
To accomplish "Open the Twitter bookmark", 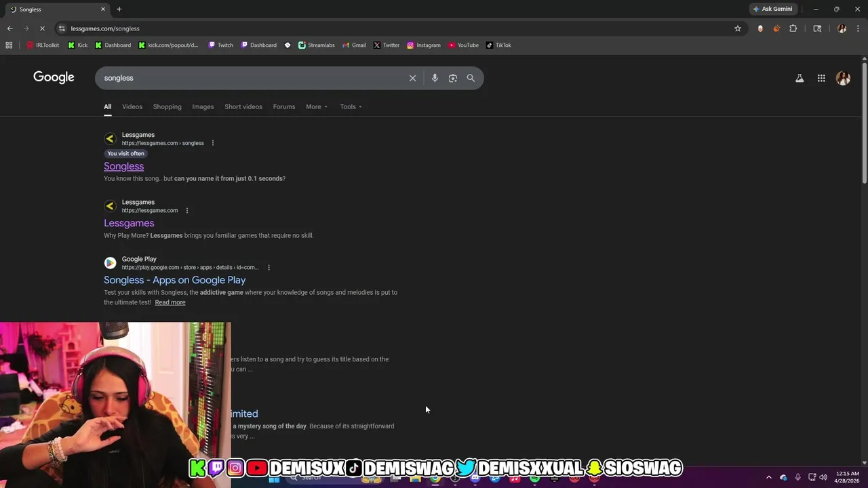I will point(387,45).
